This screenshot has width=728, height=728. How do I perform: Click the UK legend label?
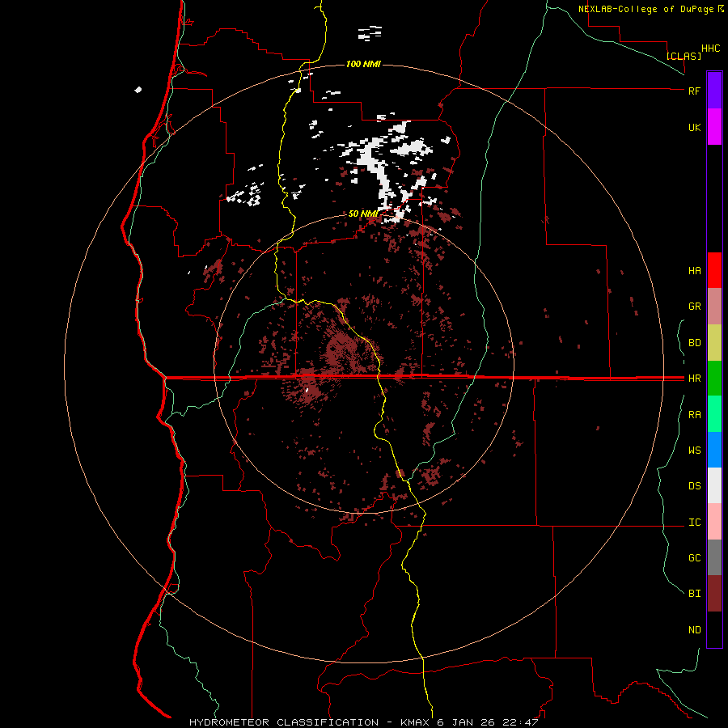tap(694, 127)
